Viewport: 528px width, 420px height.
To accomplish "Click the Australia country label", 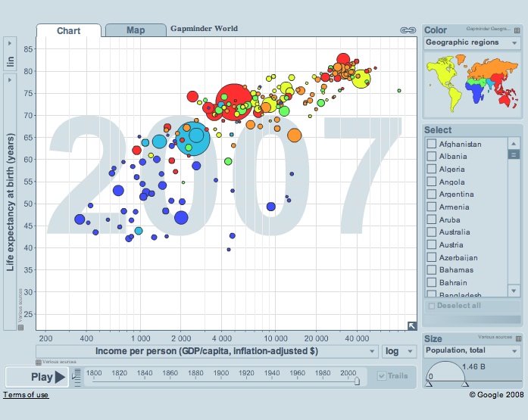I will point(455,232).
